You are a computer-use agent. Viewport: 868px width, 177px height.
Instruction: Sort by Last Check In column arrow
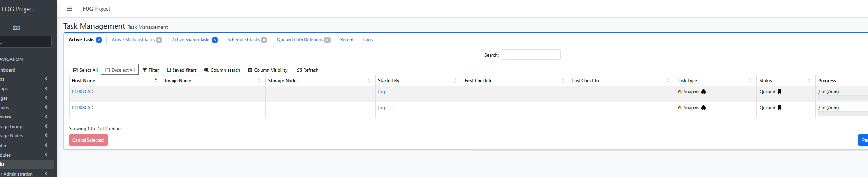pyautogui.click(x=668, y=80)
